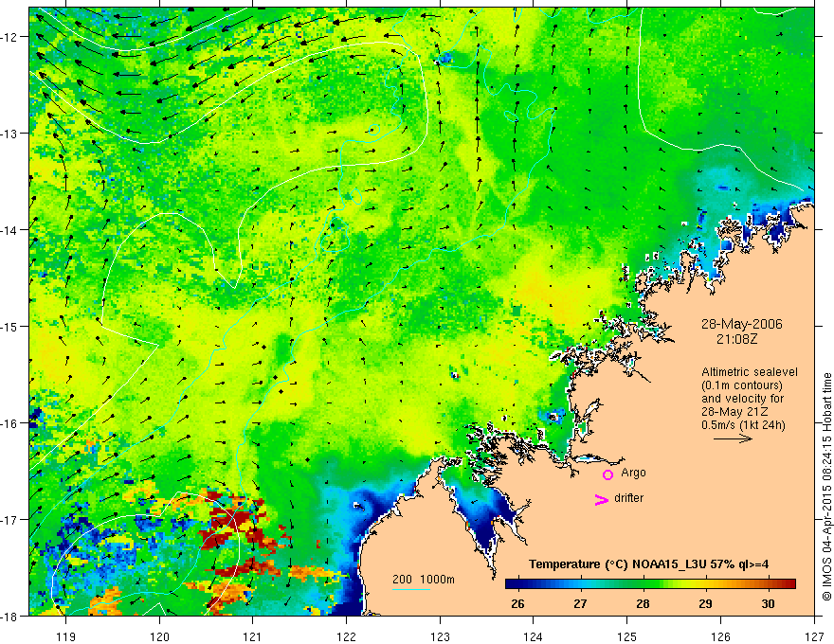Click the 28-May-2006 date label
Image resolution: width=834 pixels, height=644 pixels.
[741, 324]
